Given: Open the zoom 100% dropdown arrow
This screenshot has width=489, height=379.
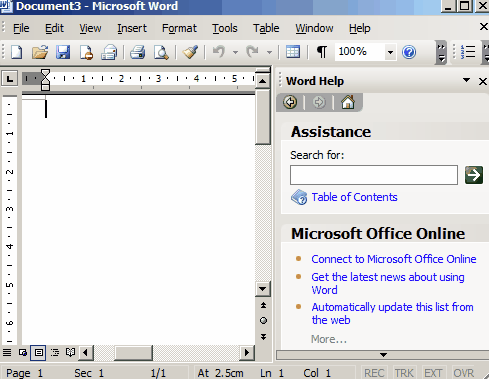Looking at the screenshot, I should click(390, 52).
